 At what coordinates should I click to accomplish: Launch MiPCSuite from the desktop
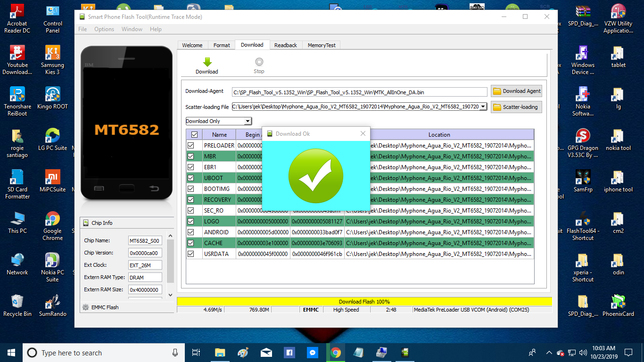(x=52, y=181)
